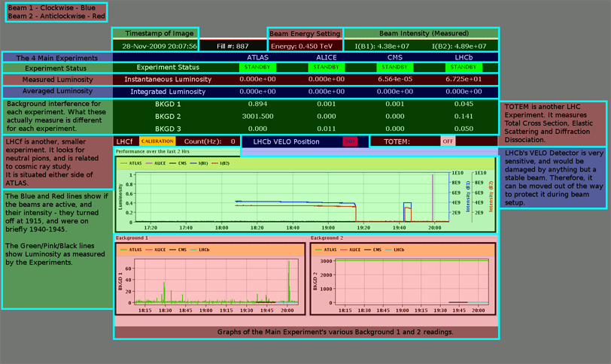Click the Averaged Luminosity annotation label
The height and width of the screenshot is (364, 611).
[x=57, y=91]
